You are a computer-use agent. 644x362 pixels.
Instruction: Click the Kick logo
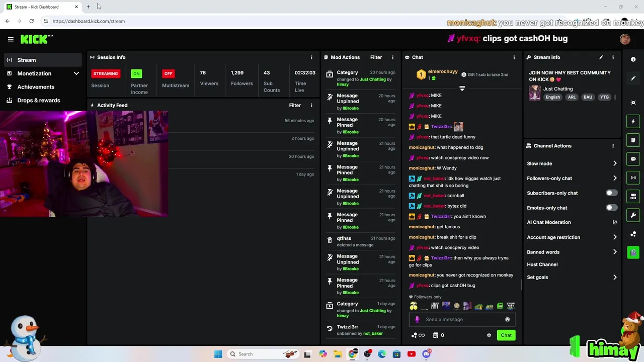(x=37, y=39)
